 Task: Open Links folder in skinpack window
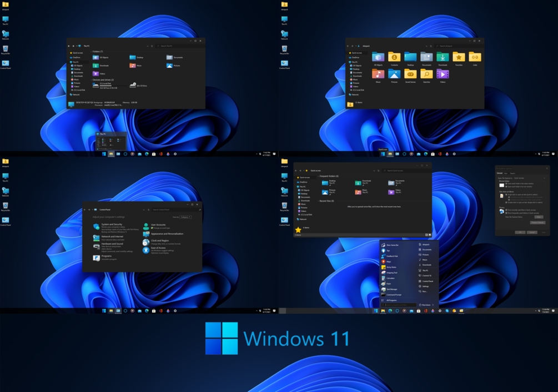[475, 59]
